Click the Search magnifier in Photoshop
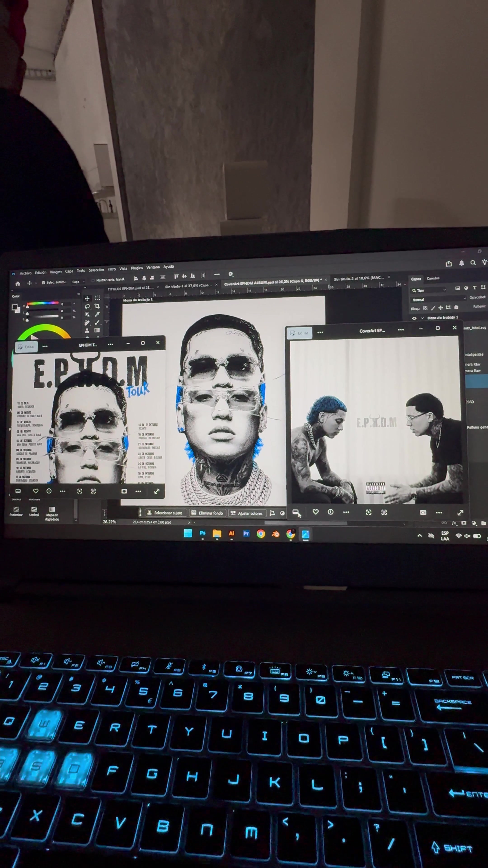Viewport: 488px width, 868px height. pyautogui.click(x=473, y=263)
